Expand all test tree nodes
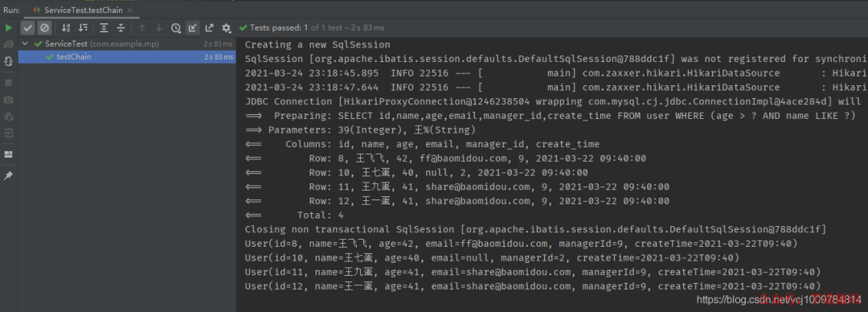 pyautogui.click(x=104, y=27)
